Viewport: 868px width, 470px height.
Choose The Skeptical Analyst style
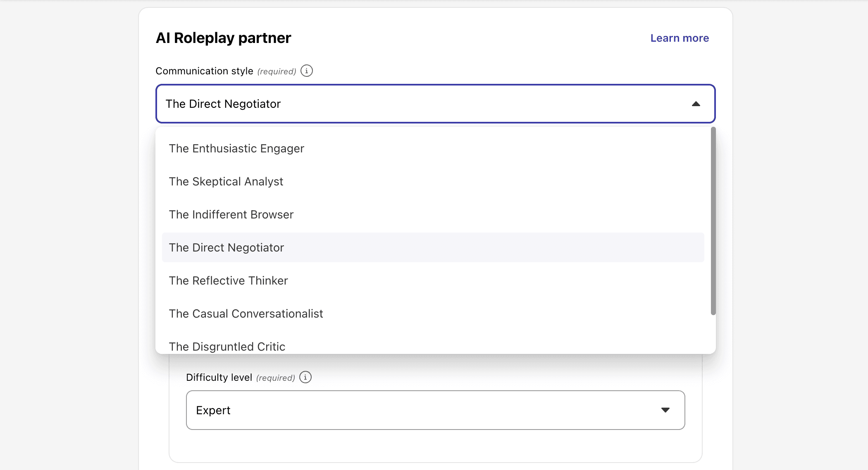click(x=226, y=182)
